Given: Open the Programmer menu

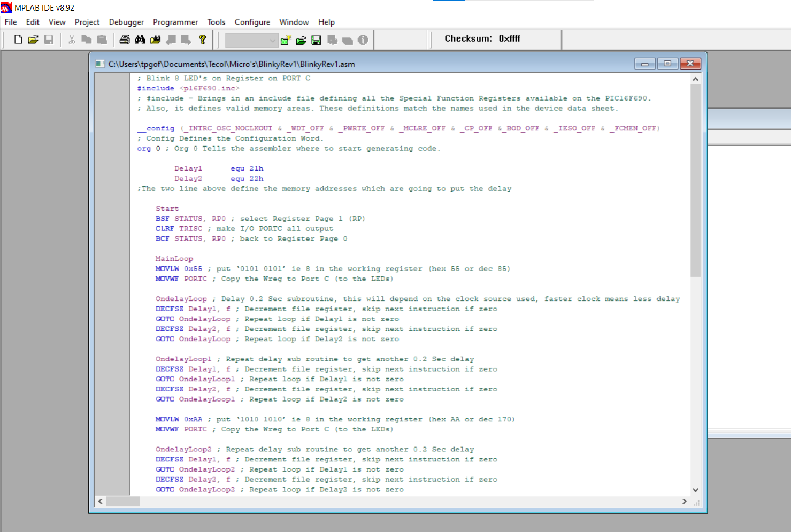Looking at the screenshot, I should (x=175, y=22).
